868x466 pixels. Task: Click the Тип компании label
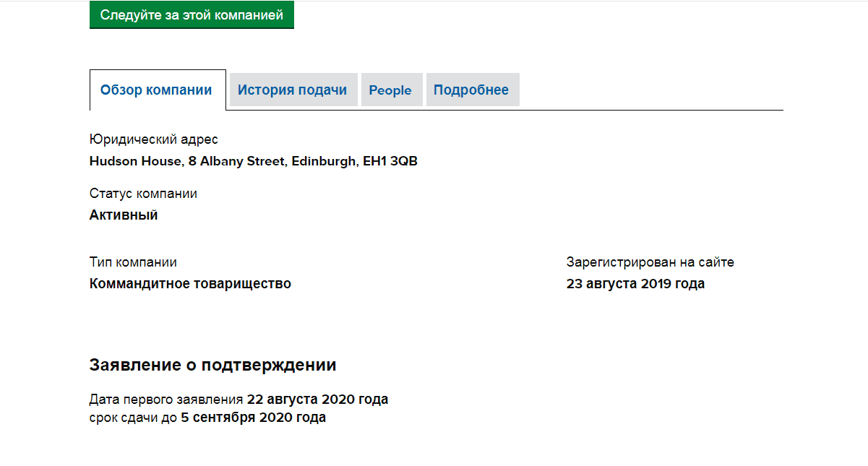pos(133,262)
